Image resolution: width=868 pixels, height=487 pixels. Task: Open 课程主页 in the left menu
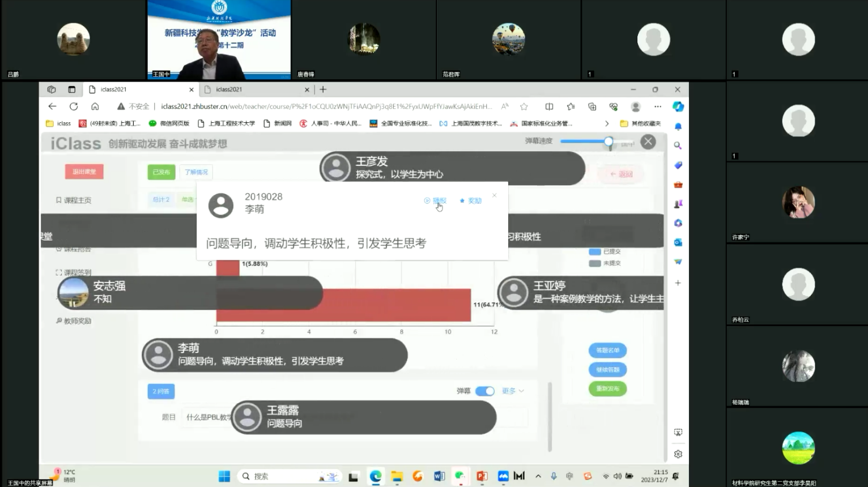(74, 200)
